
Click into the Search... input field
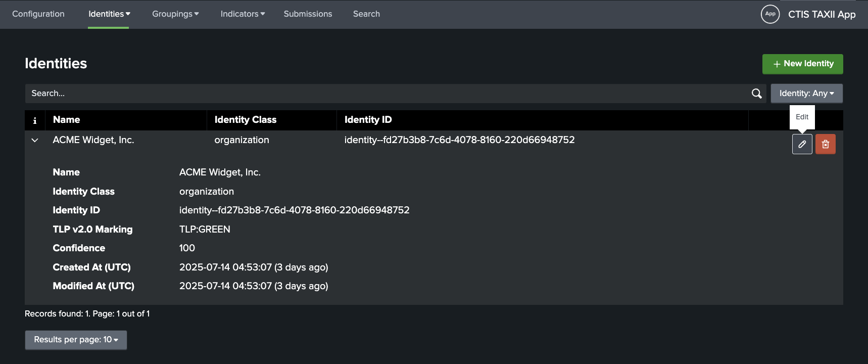tap(384, 94)
